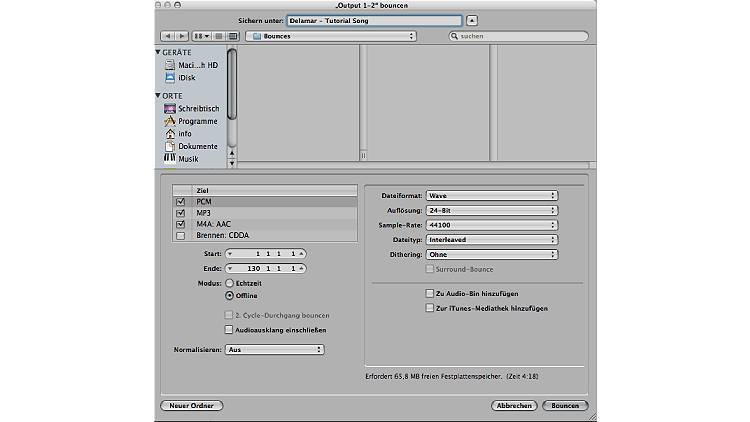Screen dimensions: 750x422
Task: Open Musik folder in sidebar
Action: [x=181, y=158]
